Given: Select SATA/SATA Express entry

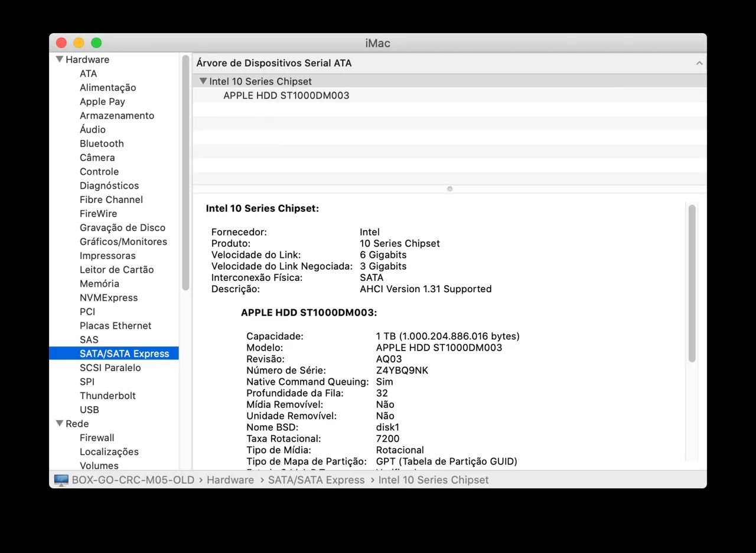Looking at the screenshot, I should pos(114,354).
